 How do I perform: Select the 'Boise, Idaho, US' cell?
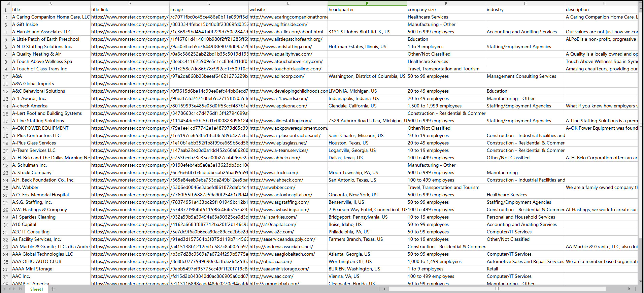[367, 225]
